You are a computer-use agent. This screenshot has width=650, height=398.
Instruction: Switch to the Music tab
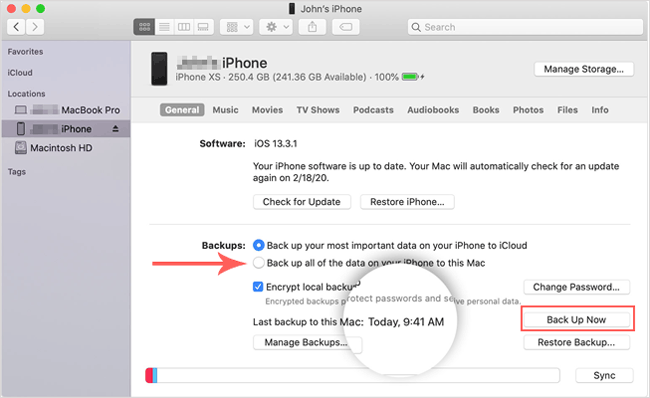(226, 110)
